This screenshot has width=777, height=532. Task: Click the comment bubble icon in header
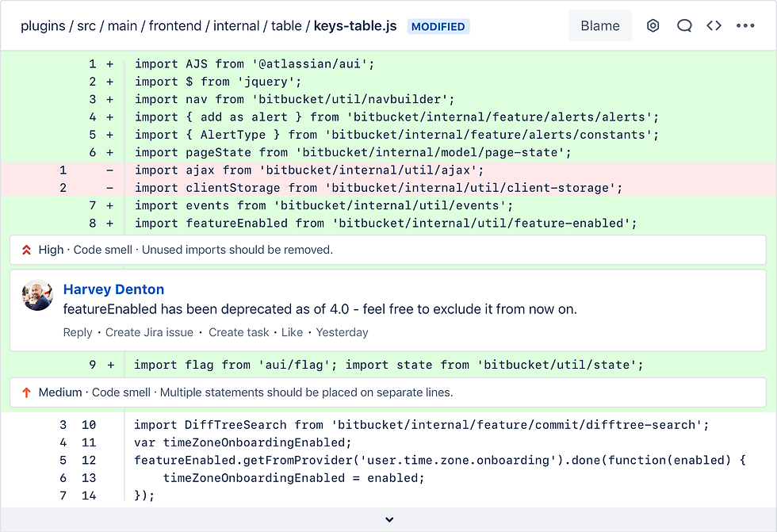pos(684,25)
